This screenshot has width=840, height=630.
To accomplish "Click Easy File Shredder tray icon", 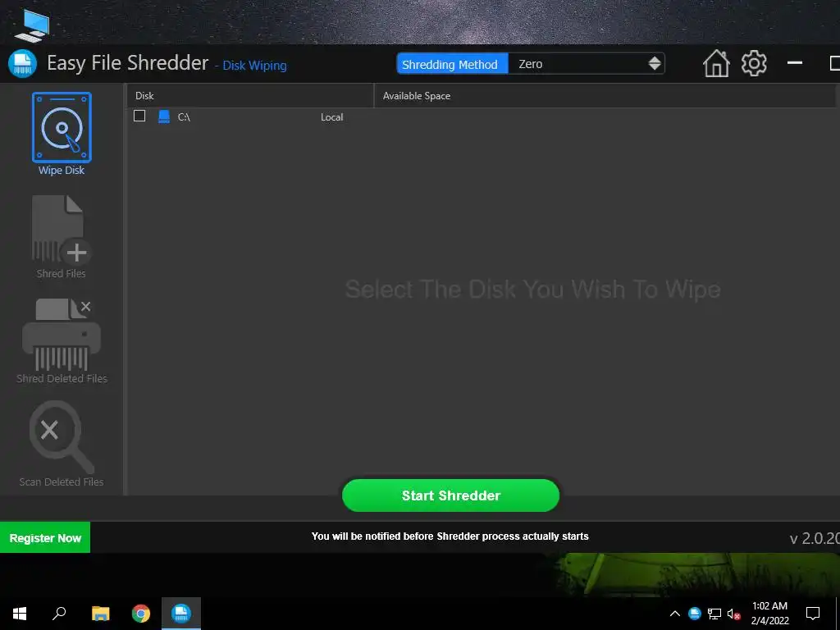I will [694, 614].
